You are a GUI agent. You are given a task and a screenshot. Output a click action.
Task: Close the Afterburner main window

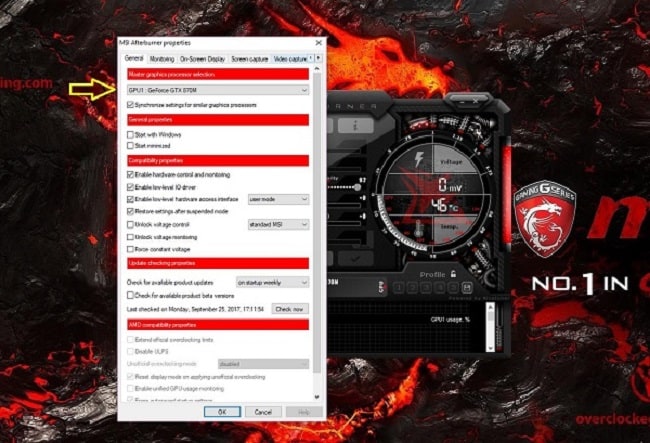coord(475,101)
